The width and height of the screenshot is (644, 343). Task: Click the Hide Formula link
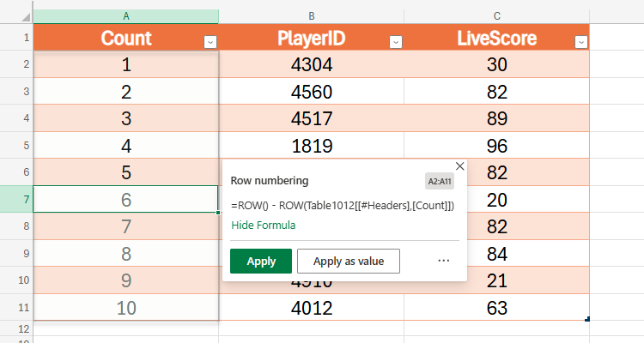(263, 226)
